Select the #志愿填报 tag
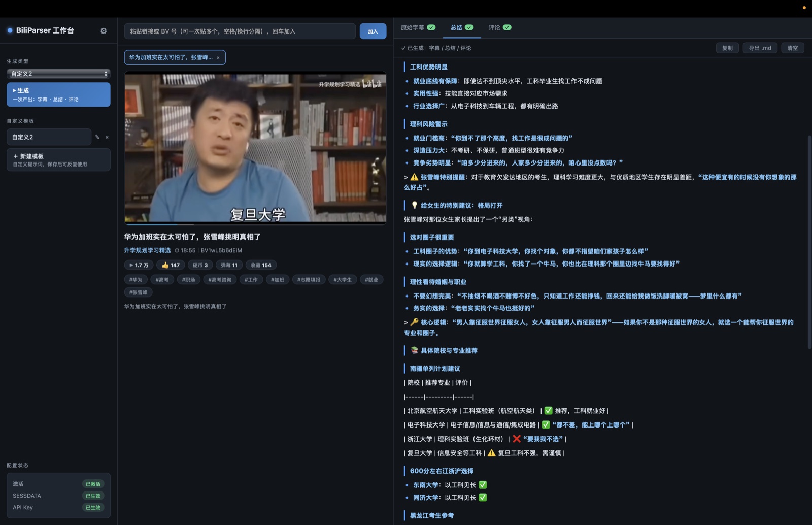The image size is (812, 525). 309,280
